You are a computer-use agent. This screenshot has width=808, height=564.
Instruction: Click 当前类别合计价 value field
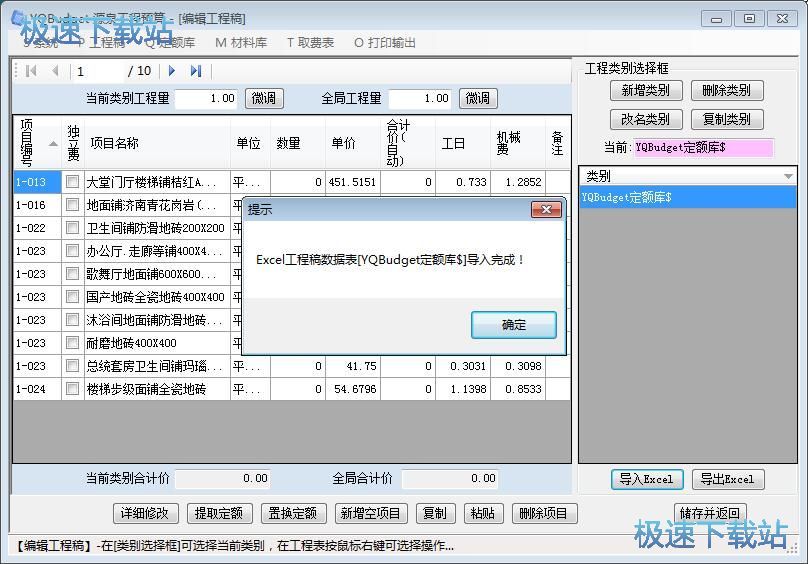[x=223, y=478]
